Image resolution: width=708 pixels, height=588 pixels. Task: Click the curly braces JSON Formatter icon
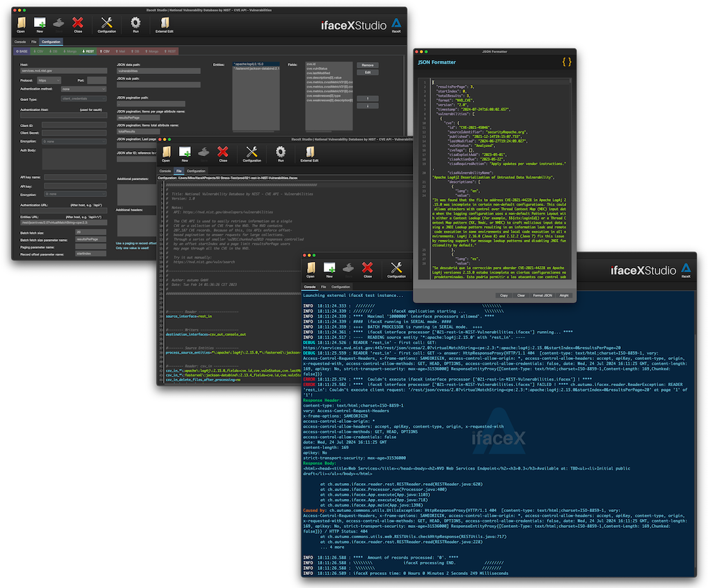566,62
